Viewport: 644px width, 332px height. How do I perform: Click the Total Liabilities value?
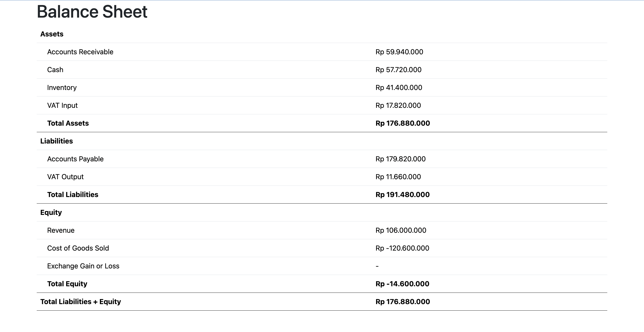pos(403,195)
